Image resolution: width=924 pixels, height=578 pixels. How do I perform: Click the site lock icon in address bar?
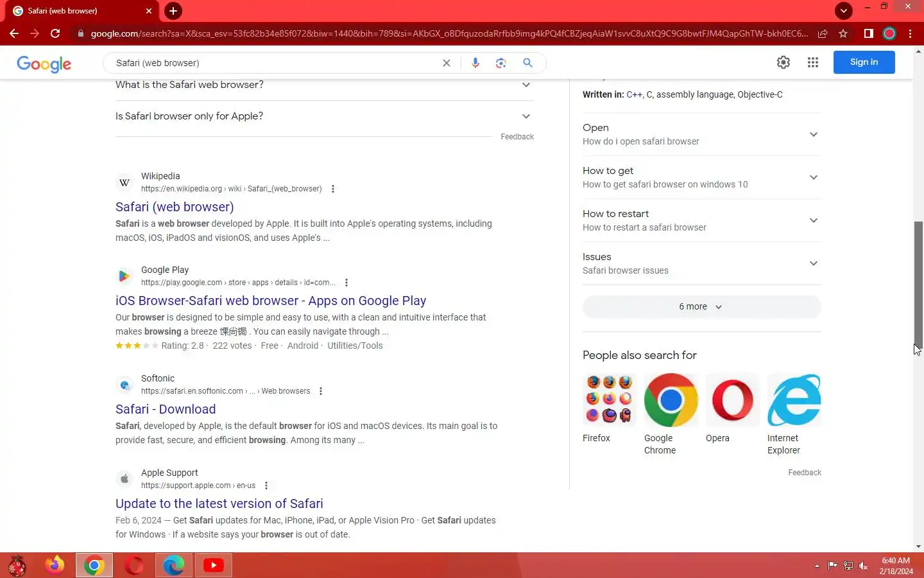[x=80, y=33]
